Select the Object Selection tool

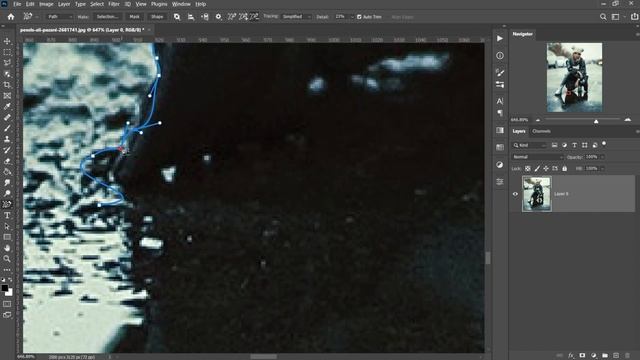pyautogui.click(x=7, y=74)
